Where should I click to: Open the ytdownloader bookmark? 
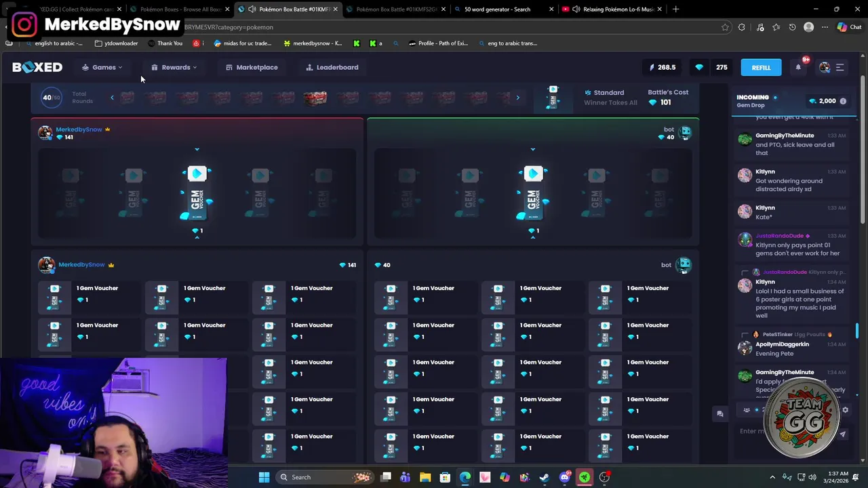coord(116,43)
